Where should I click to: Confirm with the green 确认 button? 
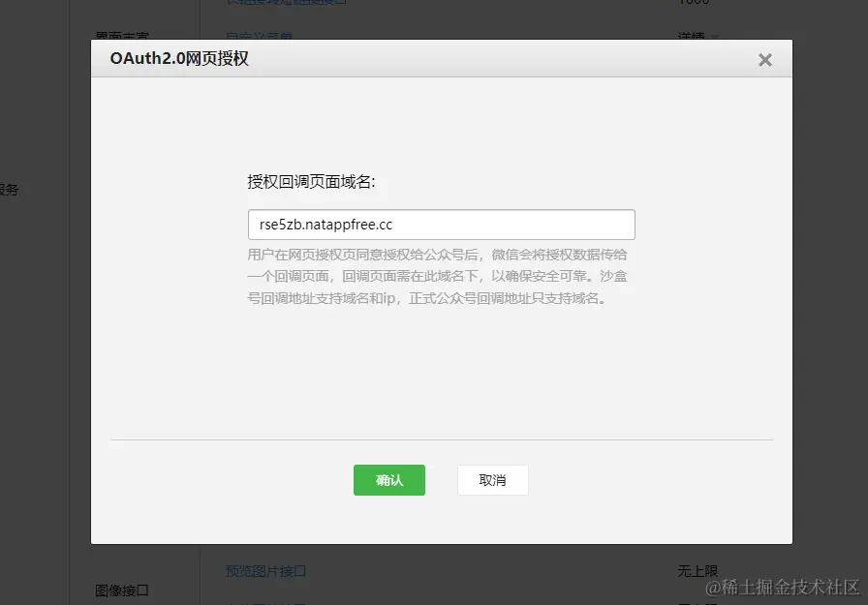389,480
